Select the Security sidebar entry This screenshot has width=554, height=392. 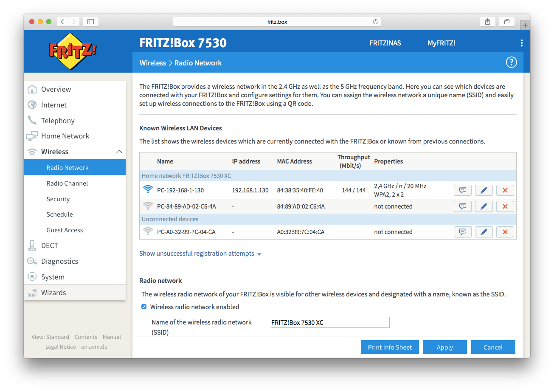coord(58,199)
